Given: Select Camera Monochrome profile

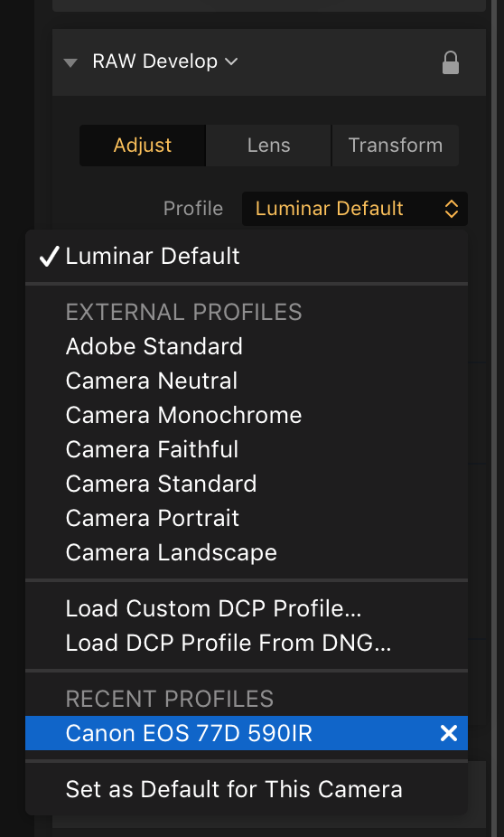Looking at the screenshot, I should [x=247, y=415].
